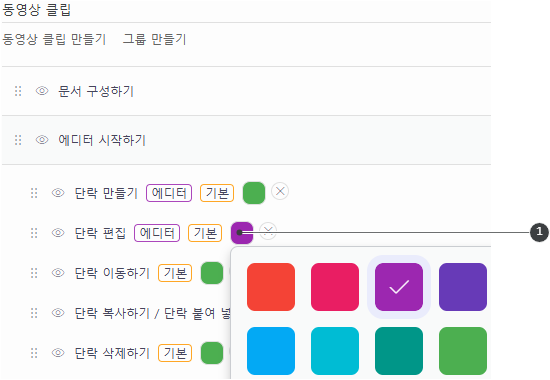This screenshot has width=550, height=380.
Task: Hide 단락 편집 clip using eye icon
Action: click(58, 233)
